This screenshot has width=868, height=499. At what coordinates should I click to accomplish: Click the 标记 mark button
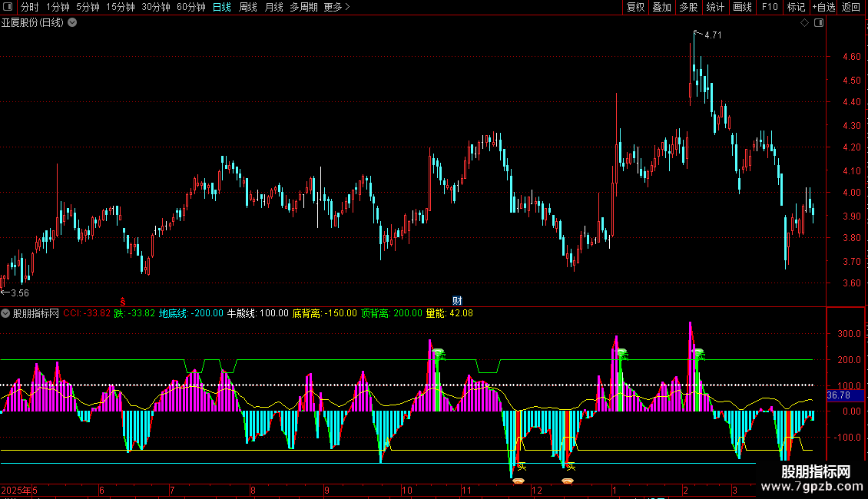[x=796, y=7]
